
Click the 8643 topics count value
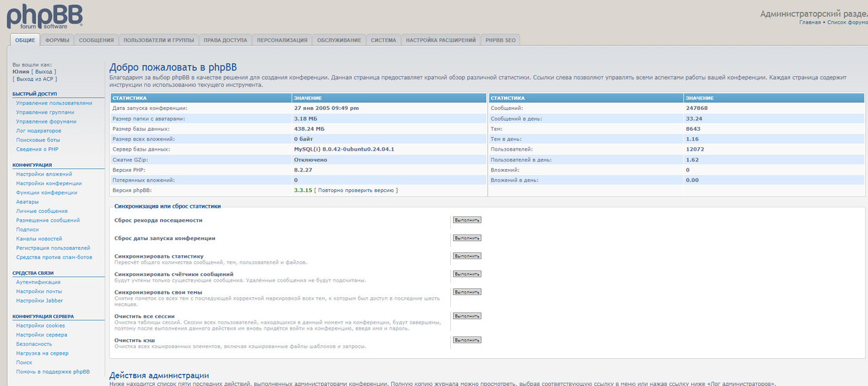pyautogui.click(x=693, y=128)
